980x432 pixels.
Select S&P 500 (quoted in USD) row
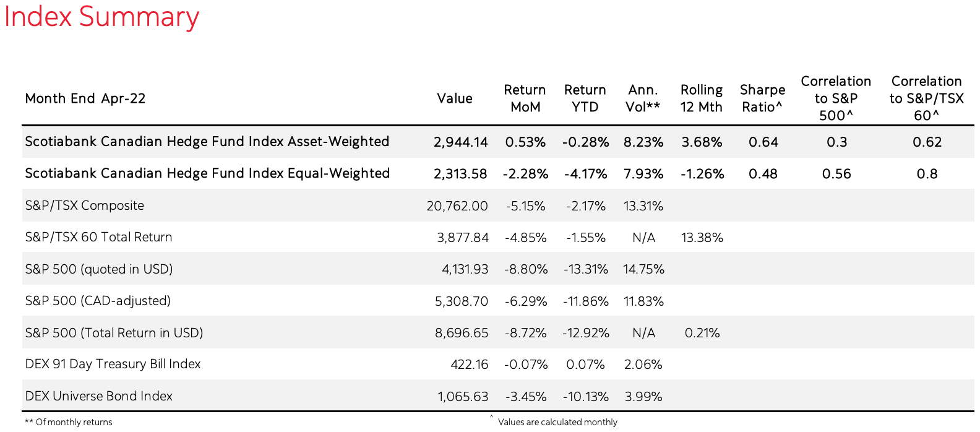[x=99, y=269]
